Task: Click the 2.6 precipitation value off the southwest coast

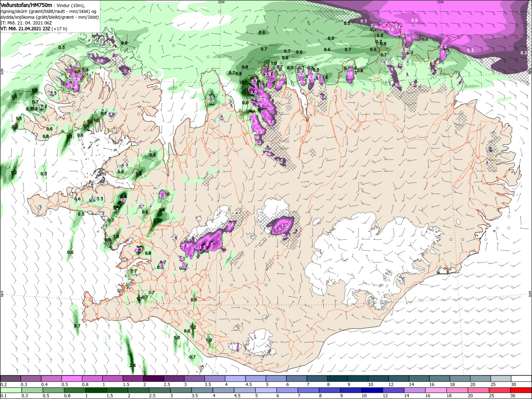Action: pos(133,366)
